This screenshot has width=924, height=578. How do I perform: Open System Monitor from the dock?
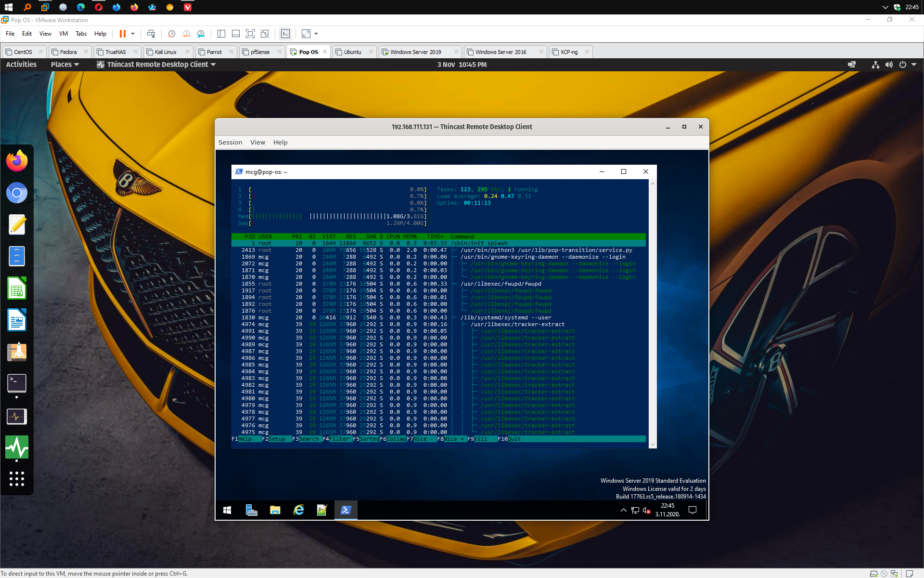(17, 416)
